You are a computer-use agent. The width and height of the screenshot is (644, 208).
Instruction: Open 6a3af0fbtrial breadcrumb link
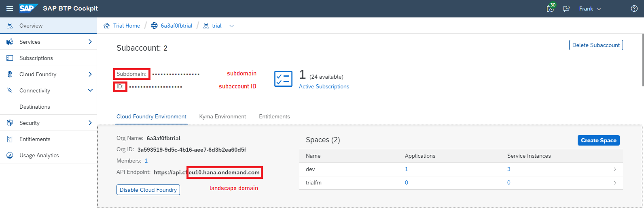coord(176,26)
